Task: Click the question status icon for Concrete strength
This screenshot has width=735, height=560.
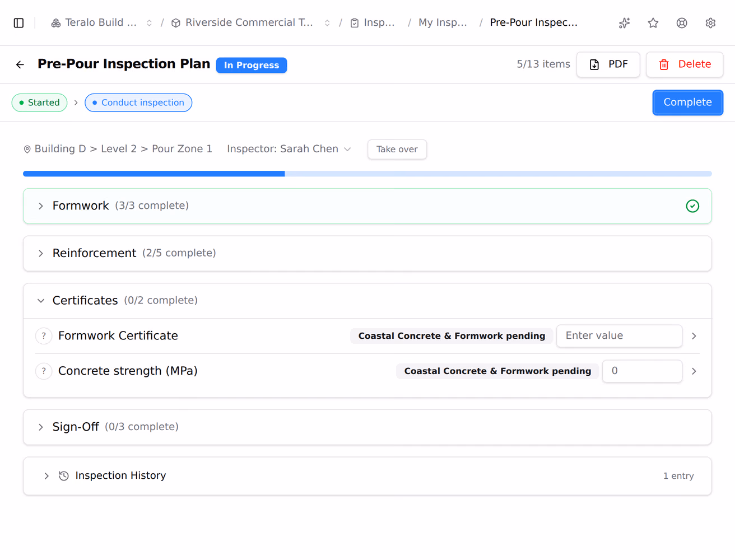Action: coord(44,371)
